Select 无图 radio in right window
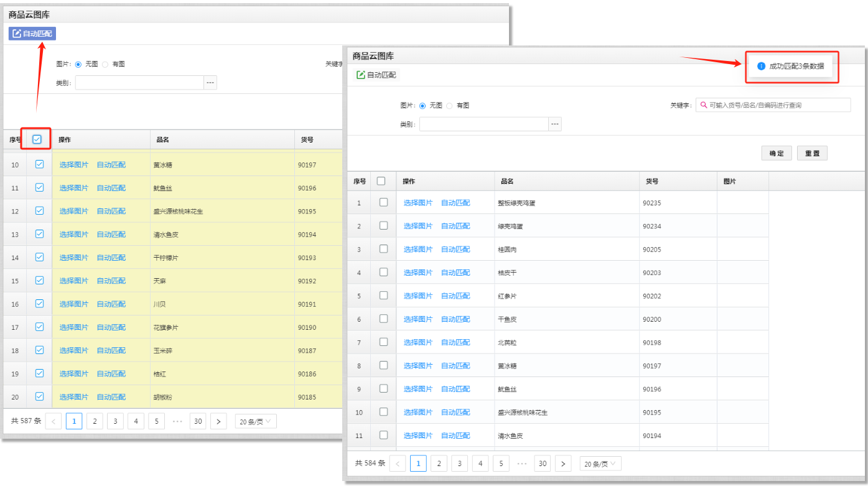The image size is (868, 486). (422, 106)
